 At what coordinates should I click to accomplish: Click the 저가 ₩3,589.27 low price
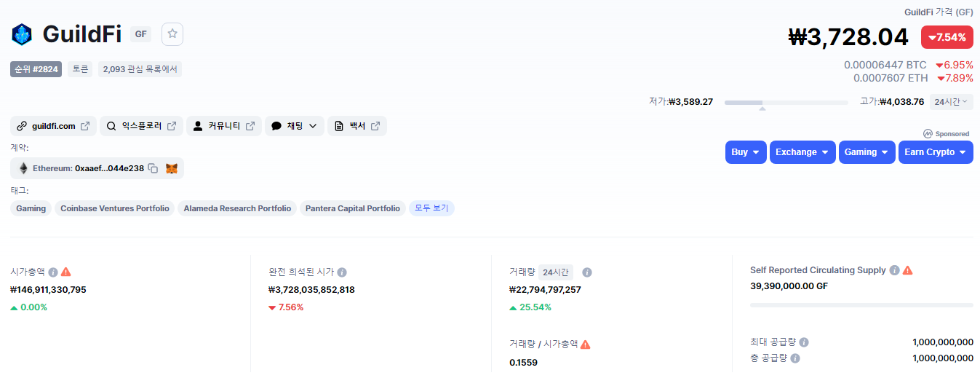pyautogui.click(x=681, y=102)
